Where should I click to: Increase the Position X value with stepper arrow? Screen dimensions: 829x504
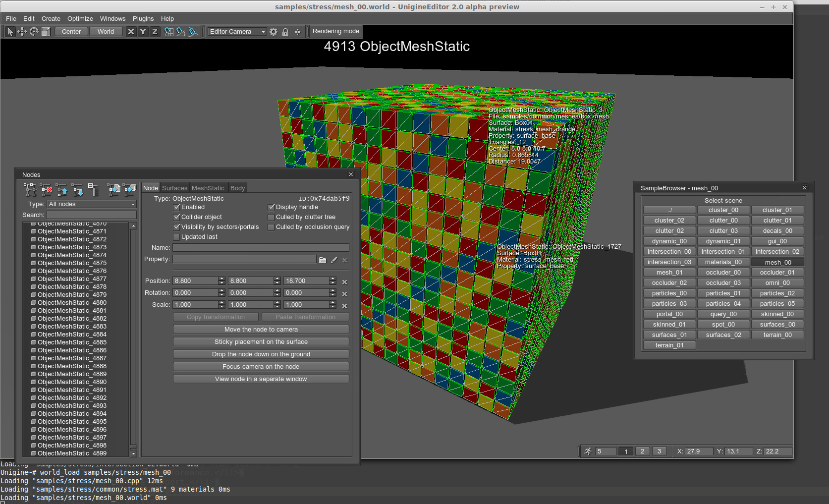(221, 279)
